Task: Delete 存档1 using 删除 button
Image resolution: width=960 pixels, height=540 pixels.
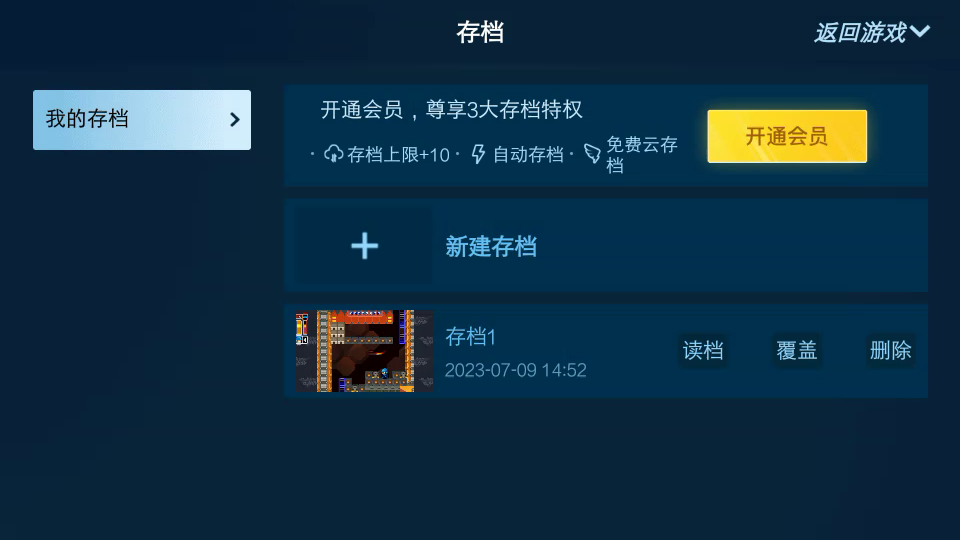Action: click(891, 351)
